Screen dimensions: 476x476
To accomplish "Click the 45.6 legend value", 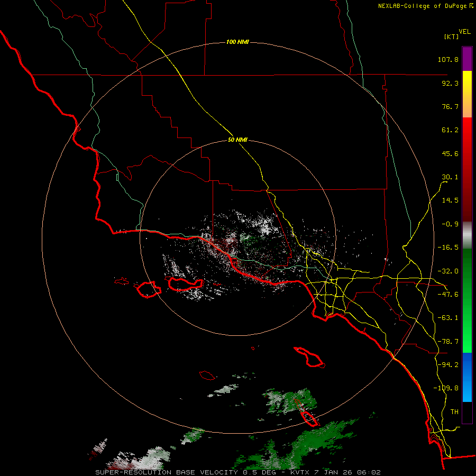I will pyautogui.click(x=450, y=153).
